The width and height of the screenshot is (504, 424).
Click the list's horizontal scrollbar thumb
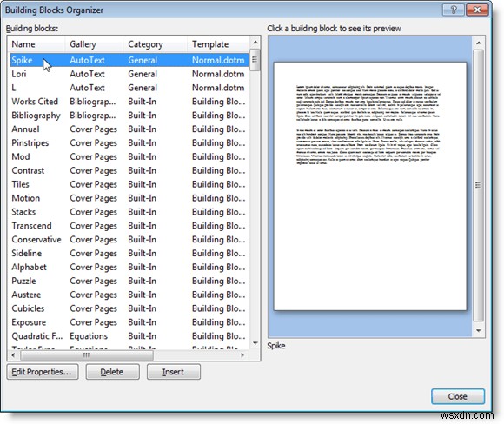(87, 355)
